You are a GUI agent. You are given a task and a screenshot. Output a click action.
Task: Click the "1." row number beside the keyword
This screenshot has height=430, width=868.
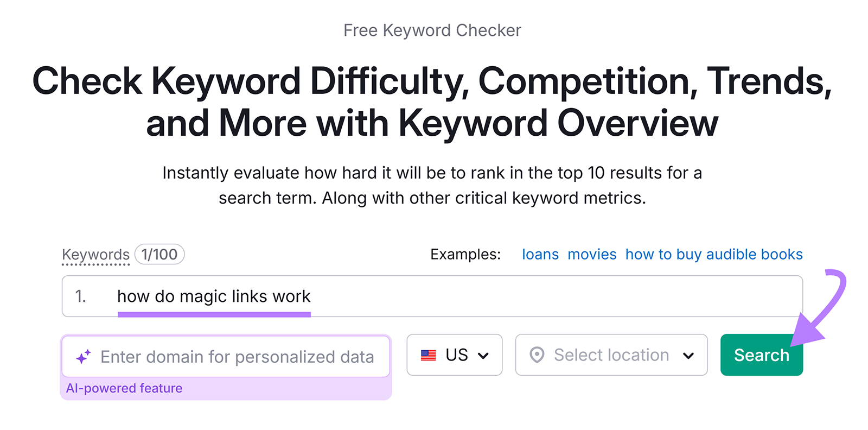pos(80,296)
